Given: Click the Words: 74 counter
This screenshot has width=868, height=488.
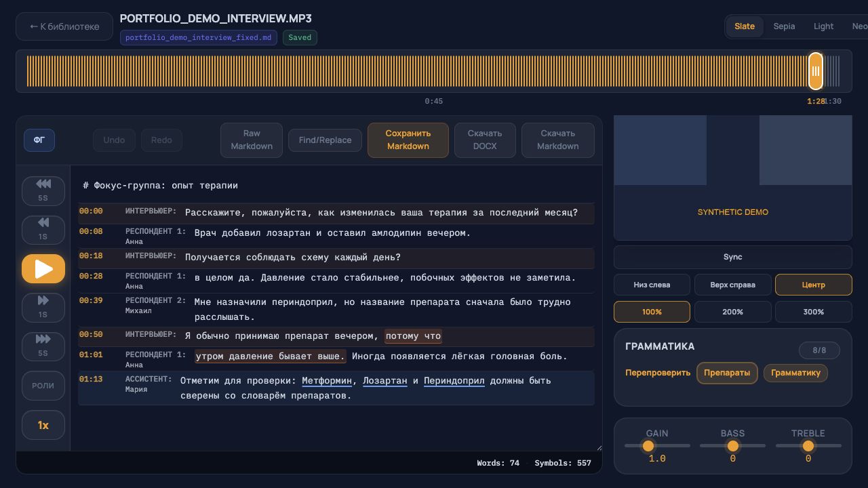Looking at the screenshot, I should pyautogui.click(x=498, y=464).
